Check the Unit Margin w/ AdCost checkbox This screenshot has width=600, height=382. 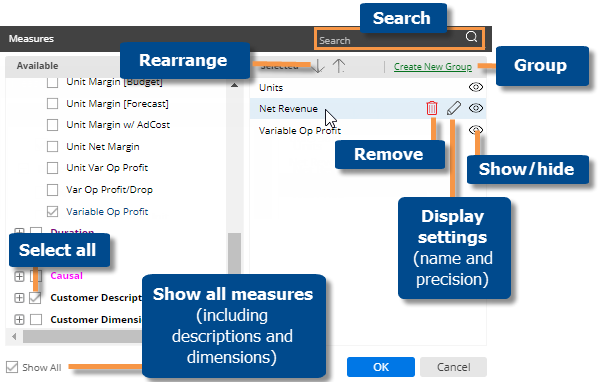pyautogui.click(x=52, y=125)
